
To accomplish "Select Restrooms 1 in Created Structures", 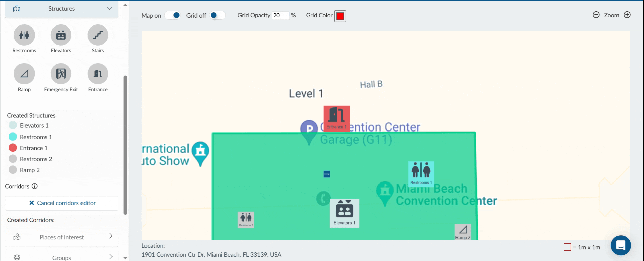I will click(x=36, y=137).
